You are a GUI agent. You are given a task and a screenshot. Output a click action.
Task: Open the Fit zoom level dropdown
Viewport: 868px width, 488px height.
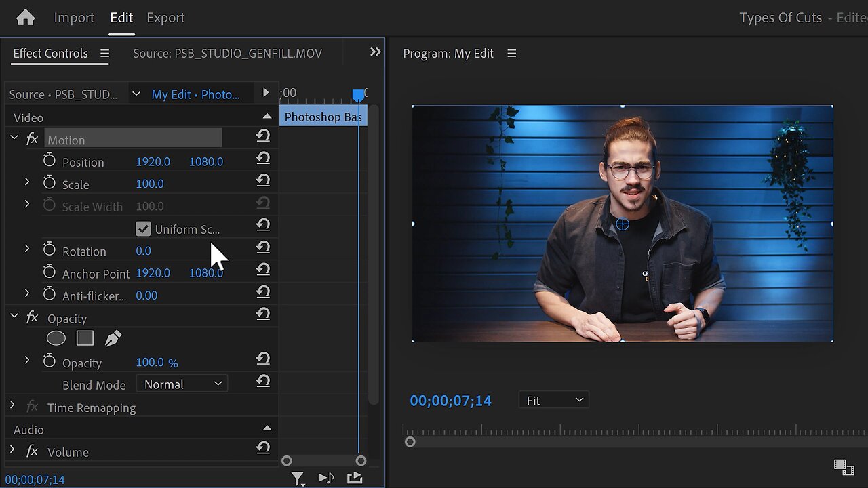pos(553,401)
